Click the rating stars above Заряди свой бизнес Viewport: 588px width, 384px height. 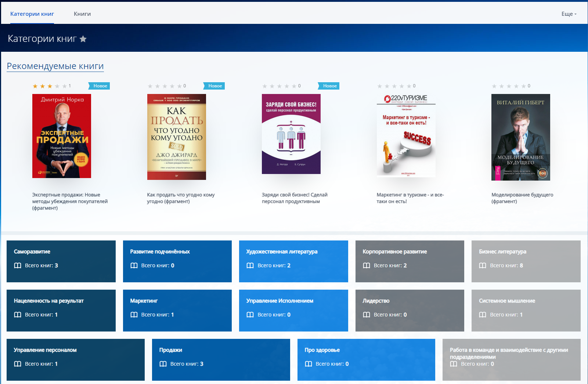click(x=279, y=86)
